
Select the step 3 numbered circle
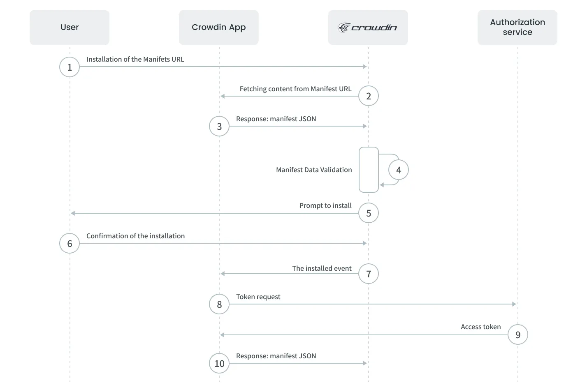(x=219, y=127)
